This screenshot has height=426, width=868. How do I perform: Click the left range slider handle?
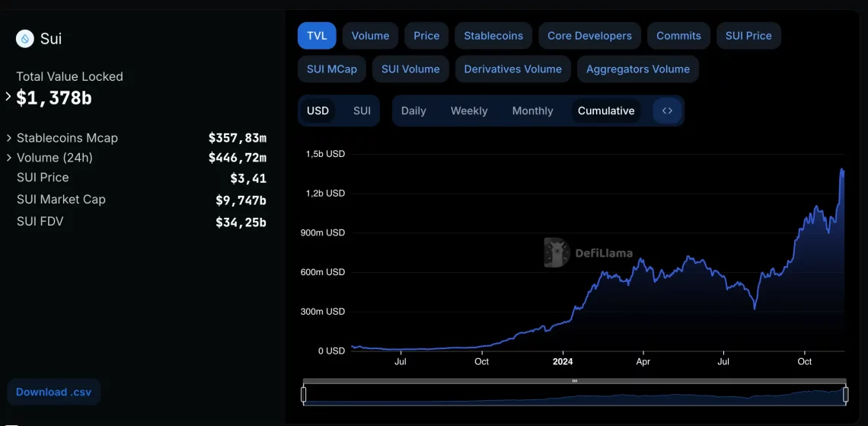point(304,394)
